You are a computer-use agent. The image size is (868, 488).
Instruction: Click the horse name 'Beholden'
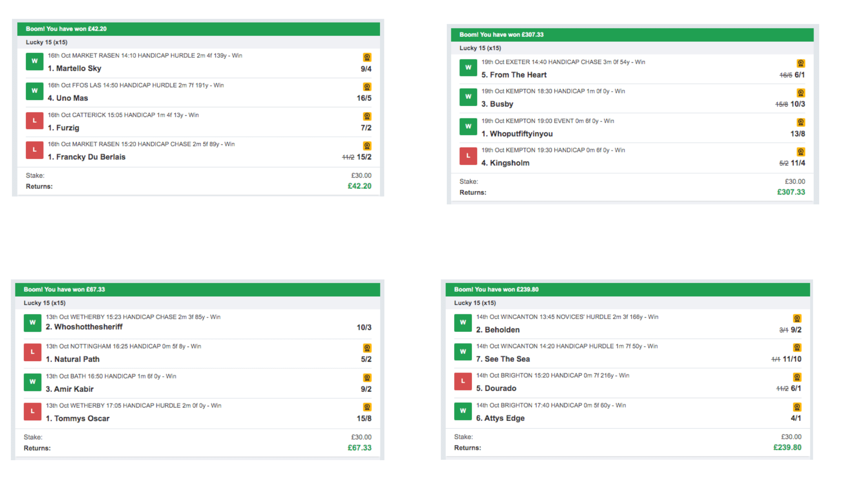502,330
